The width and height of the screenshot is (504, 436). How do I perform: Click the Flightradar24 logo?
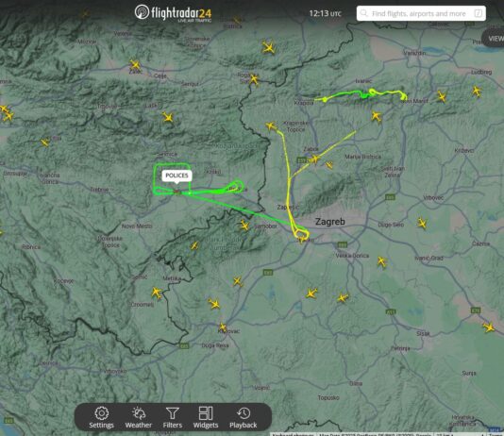(174, 13)
